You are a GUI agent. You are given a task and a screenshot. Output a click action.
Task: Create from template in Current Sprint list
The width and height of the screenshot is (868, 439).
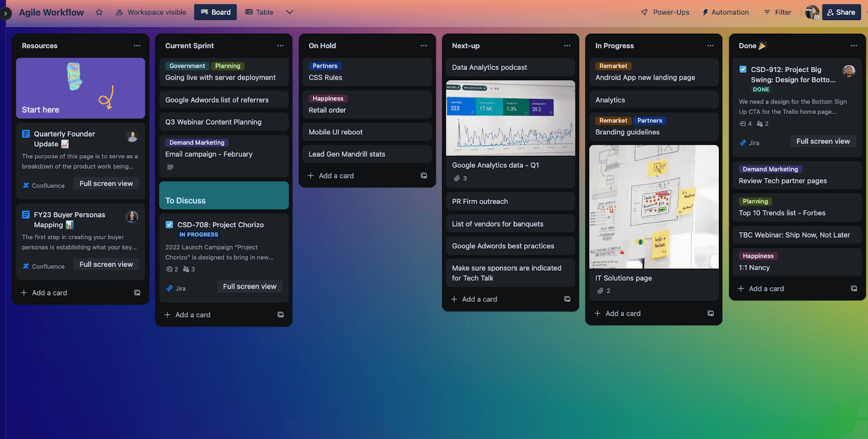(280, 315)
